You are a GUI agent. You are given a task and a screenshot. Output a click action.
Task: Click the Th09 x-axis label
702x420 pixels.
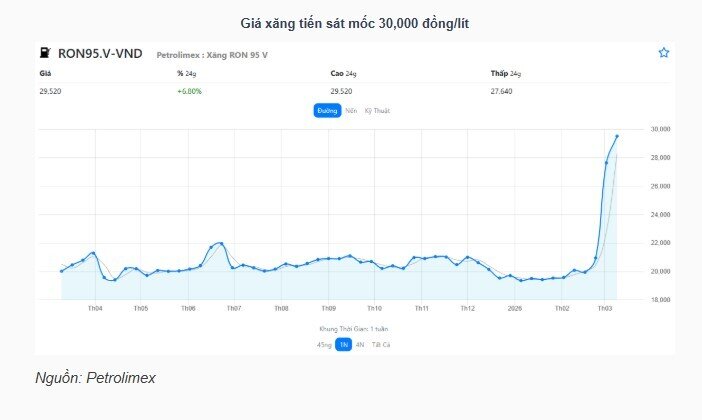(329, 308)
